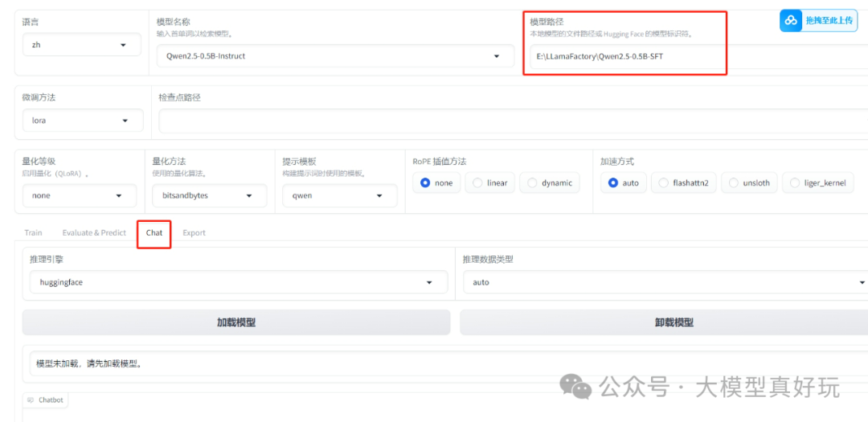This screenshot has width=868, height=422.
Task: Switch to the Chat tab
Action: (154, 232)
